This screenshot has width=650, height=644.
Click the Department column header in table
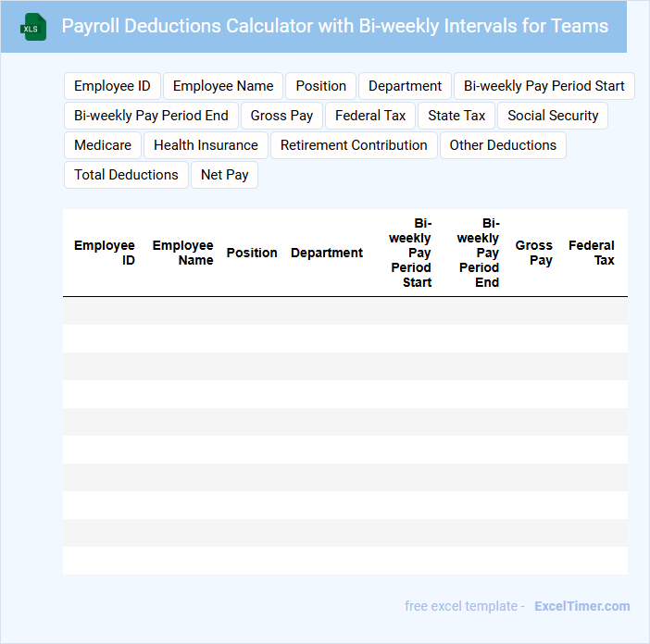coord(327,253)
